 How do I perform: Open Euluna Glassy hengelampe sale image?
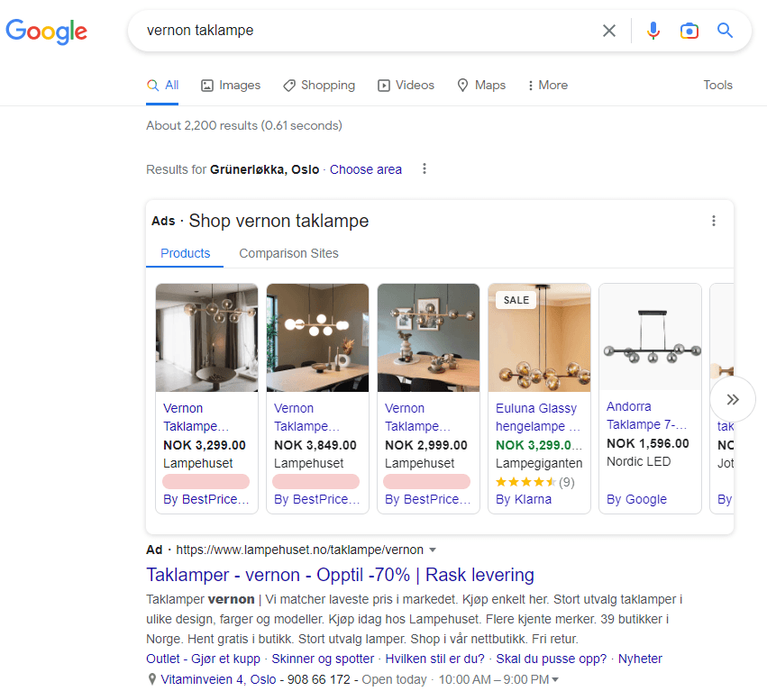point(540,338)
